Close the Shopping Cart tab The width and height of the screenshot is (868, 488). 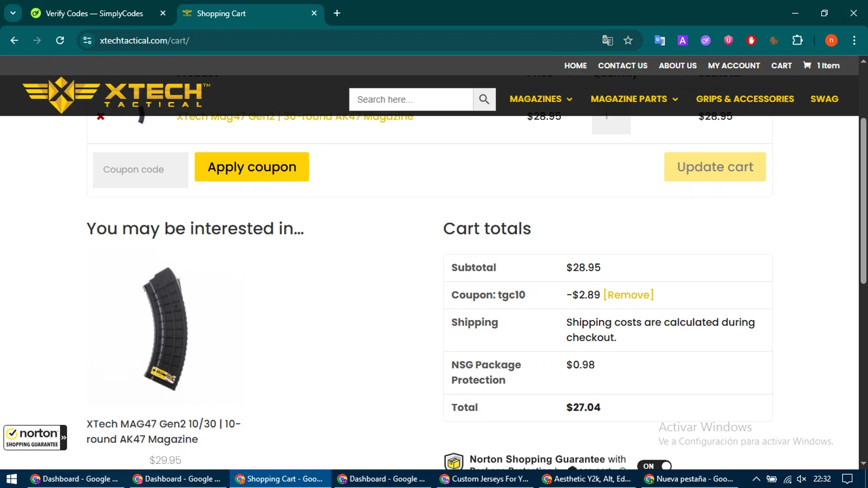tap(314, 13)
